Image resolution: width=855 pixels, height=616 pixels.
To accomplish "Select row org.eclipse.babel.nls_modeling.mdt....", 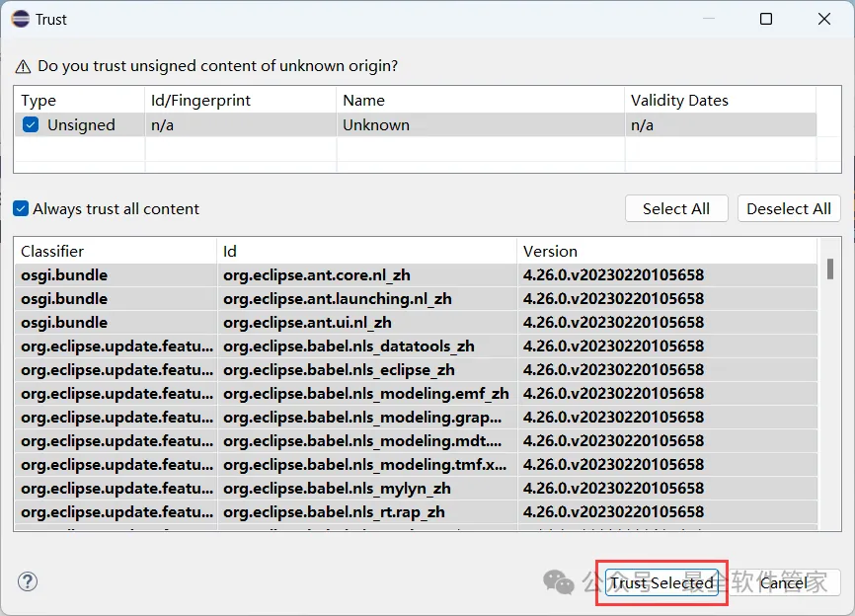I will point(416,441).
